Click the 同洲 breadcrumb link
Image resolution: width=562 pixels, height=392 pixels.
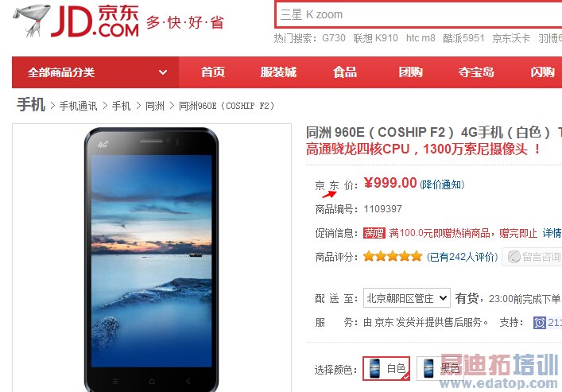(155, 106)
